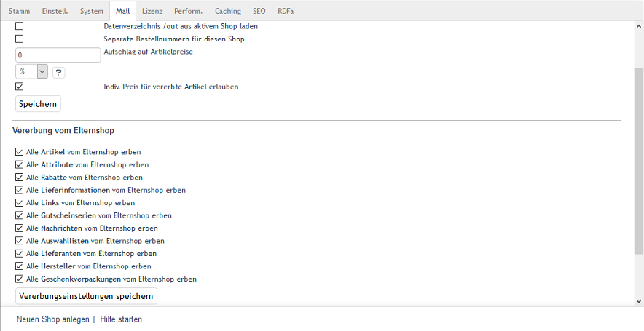
Task: Uncheck Indiv. Preis für vererbte Artikel erlauben
Action: pos(20,87)
